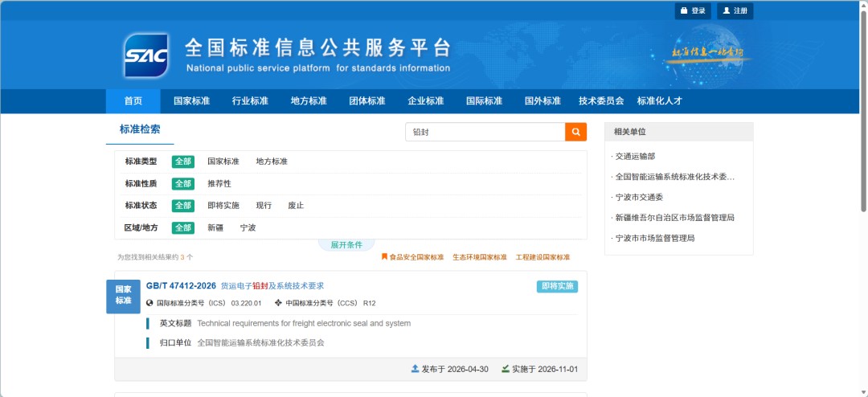The height and width of the screenshot is (397, 868).
Task: Click the search field containing 铅封
Action: (485, 132)
